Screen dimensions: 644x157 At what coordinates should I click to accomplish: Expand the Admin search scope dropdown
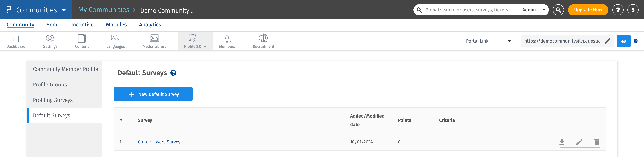point(544,10)
